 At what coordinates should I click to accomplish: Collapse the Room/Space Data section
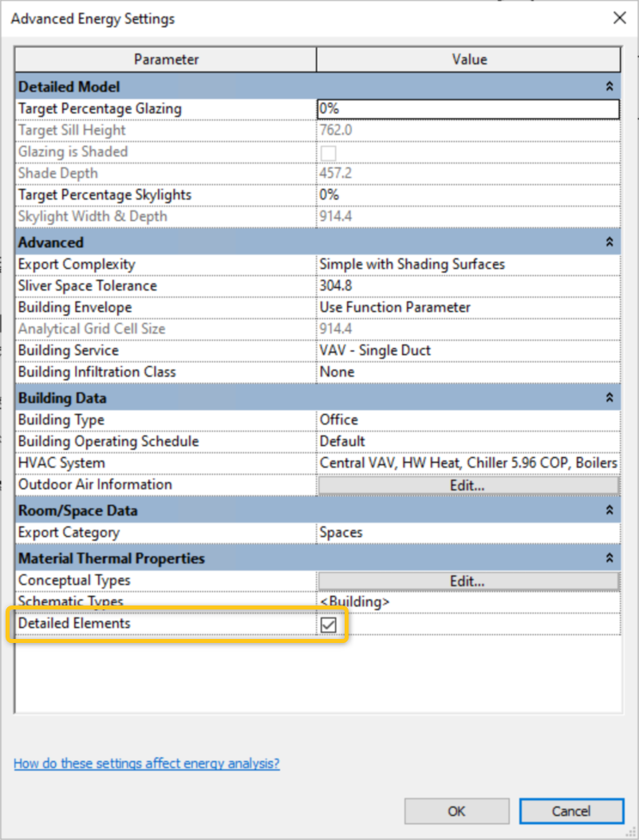tap(609, 510)
